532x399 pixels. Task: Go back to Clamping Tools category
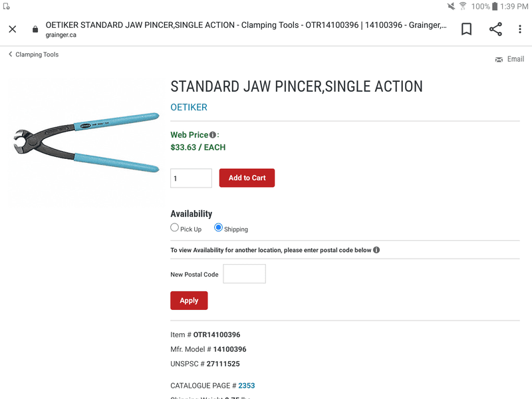click(x=37, y=55)
